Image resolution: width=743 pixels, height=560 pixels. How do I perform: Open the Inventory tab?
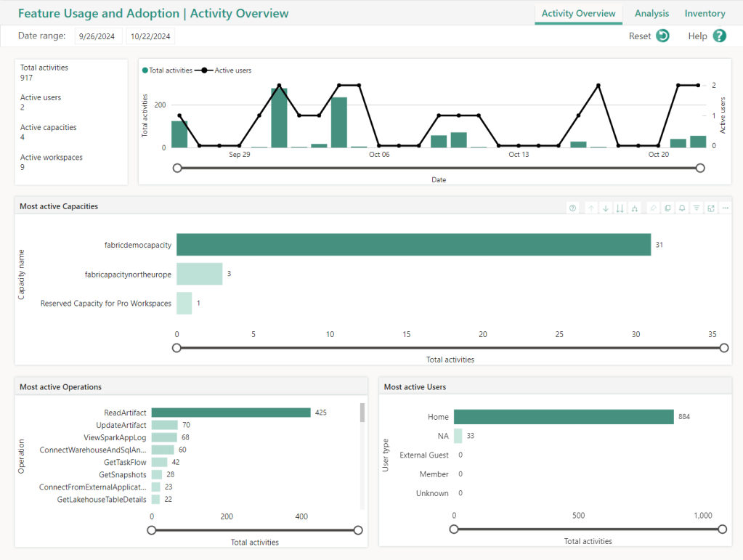click(705, 14)
